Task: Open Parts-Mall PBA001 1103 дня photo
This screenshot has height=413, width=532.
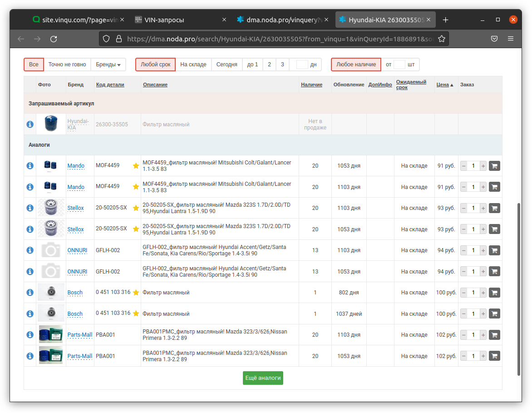Action: click(x=51, y=334)
